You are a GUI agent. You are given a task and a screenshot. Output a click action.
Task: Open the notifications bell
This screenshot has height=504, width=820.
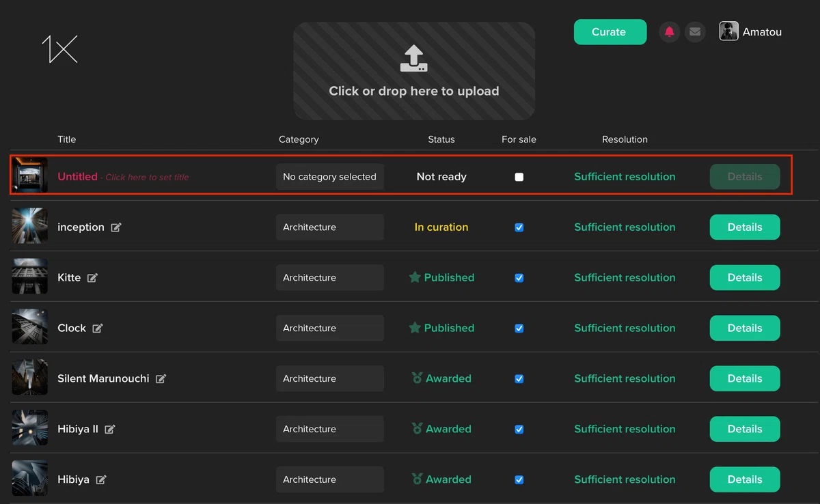pyautogui.click(x=669, y=32)
